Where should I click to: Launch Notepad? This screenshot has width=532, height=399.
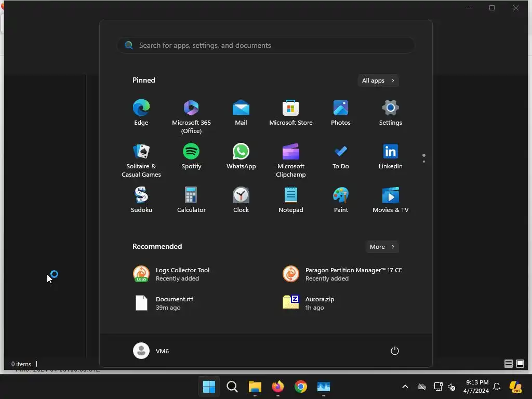pyautogui.click(x=291, y=200)
